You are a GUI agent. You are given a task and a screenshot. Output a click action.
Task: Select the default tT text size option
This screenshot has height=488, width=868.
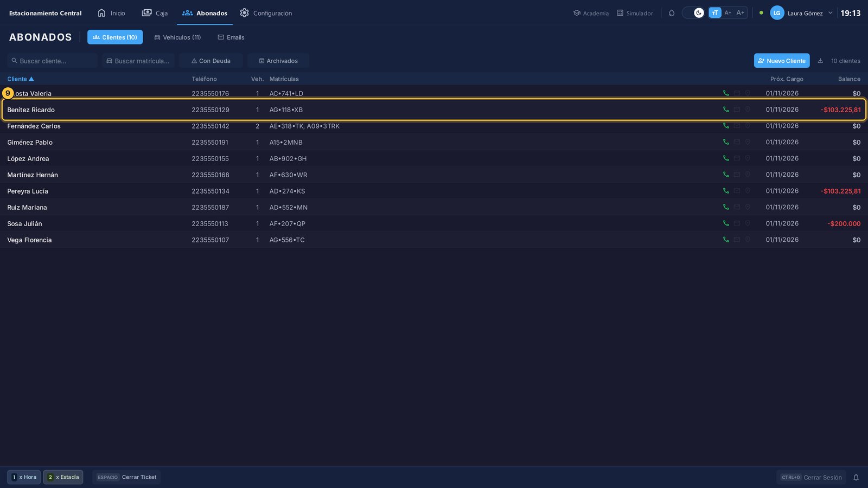pyautogui.click(x=715, y=13)
